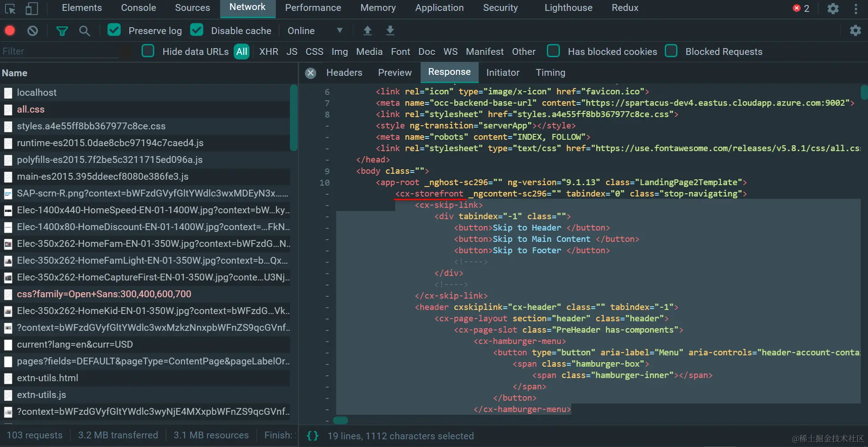Filter requests by Font

click(401, 52)
